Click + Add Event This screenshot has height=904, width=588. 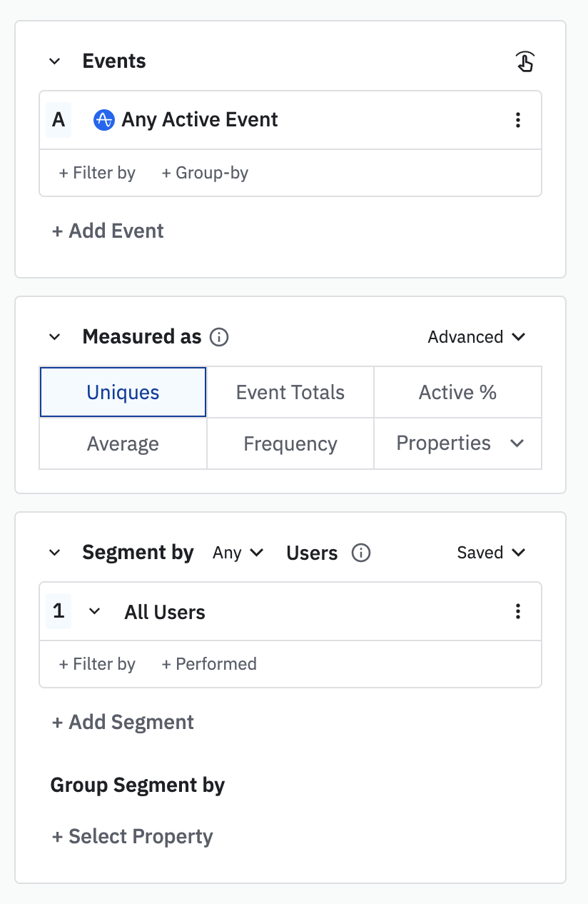point(108,231)
